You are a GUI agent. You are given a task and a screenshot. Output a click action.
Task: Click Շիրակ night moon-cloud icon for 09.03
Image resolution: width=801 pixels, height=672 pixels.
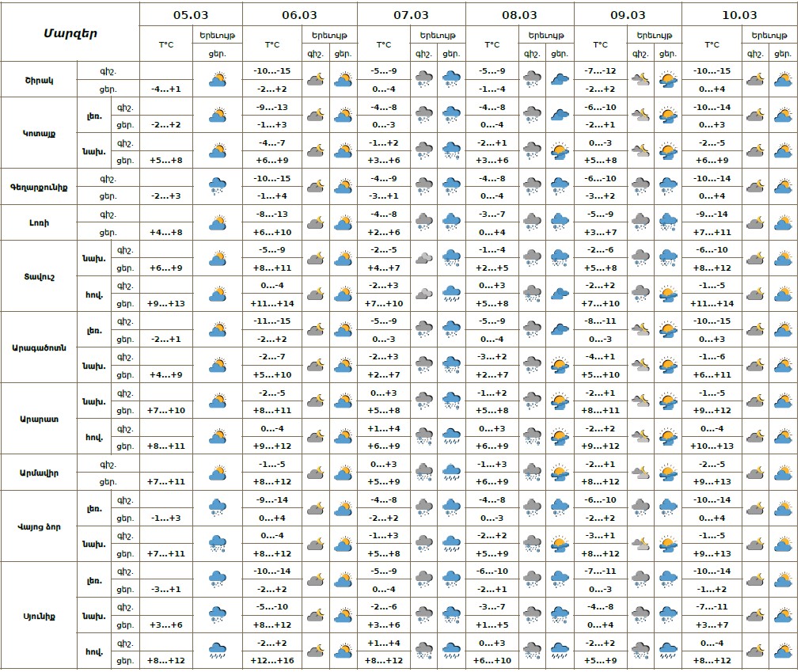(641, 79)
